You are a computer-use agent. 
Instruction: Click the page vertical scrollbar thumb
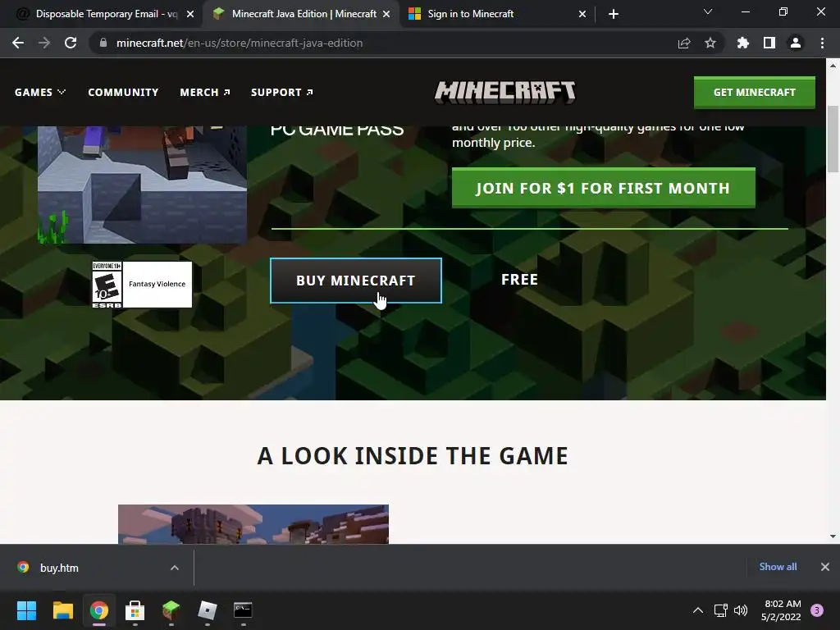pyautogui.click(x=833, y=139)
